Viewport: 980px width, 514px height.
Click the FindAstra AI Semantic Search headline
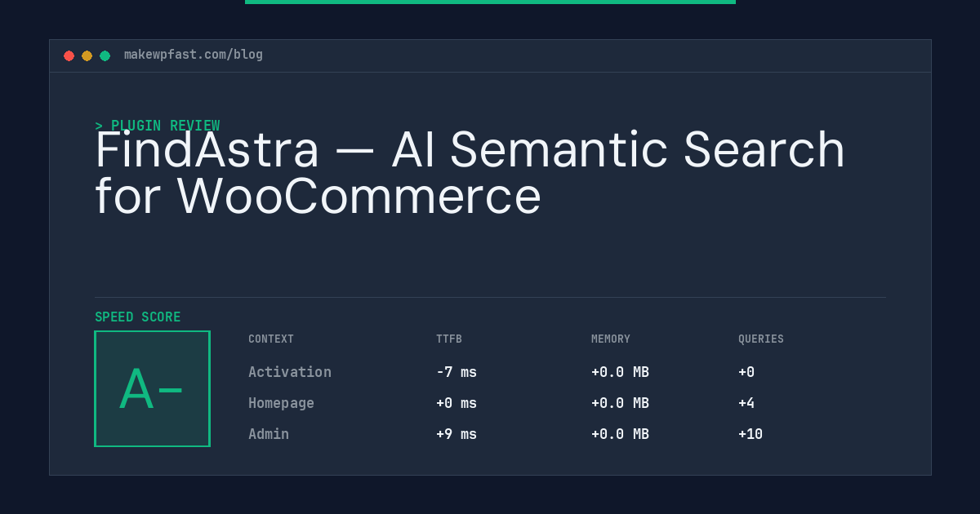(x=470, y=173)
